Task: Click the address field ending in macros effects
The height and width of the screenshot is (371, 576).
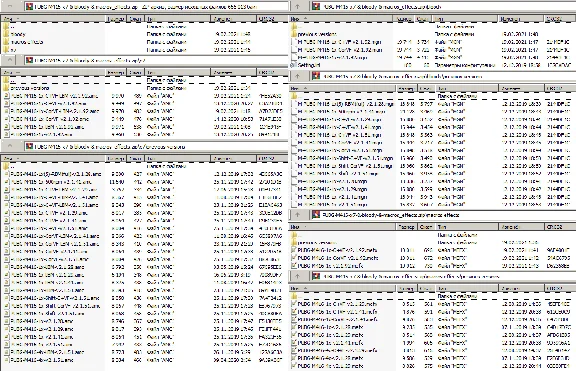Action: [442, 215]
